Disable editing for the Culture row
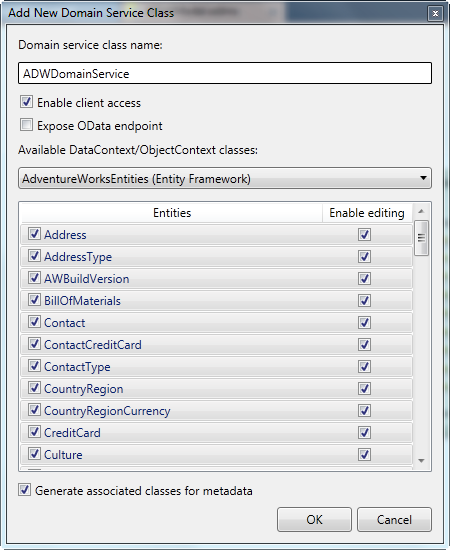This screenshot has height=550, width=450. pos(364,454)
